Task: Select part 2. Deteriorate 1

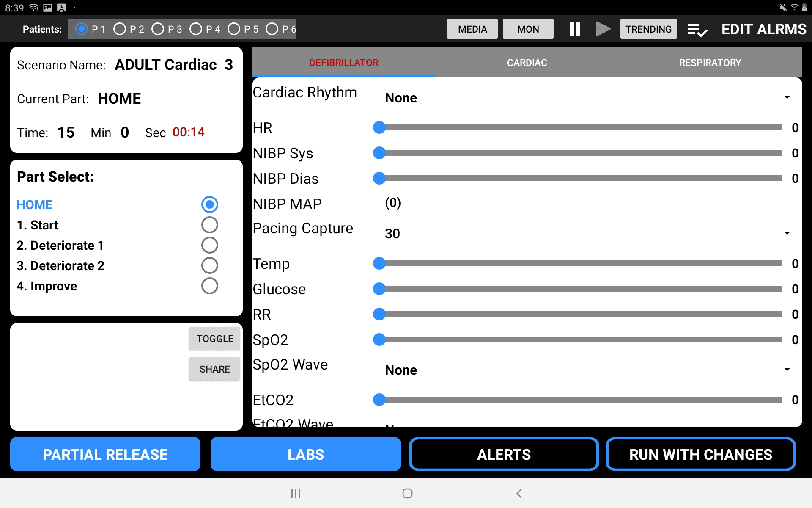Action: (209, 245)
